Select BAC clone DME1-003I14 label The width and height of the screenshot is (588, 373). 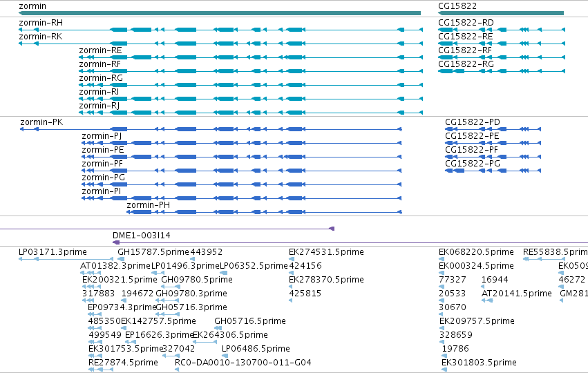click(142, 236)
